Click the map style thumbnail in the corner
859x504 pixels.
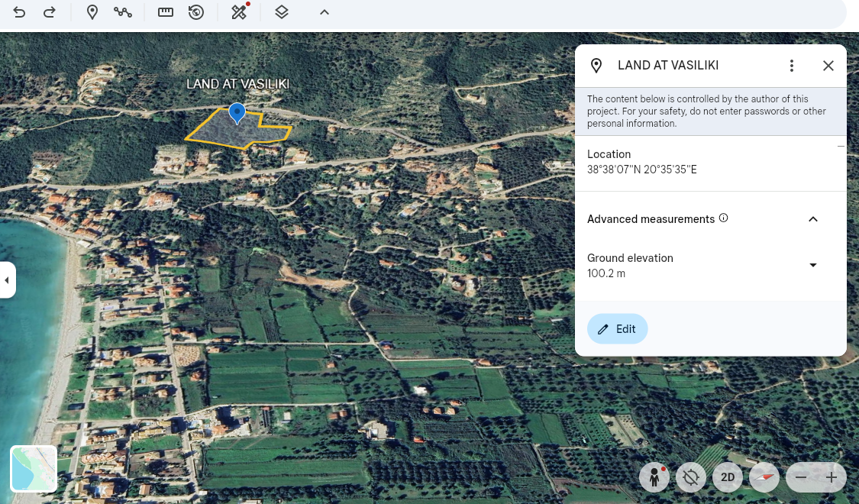[x=34, y=468]
